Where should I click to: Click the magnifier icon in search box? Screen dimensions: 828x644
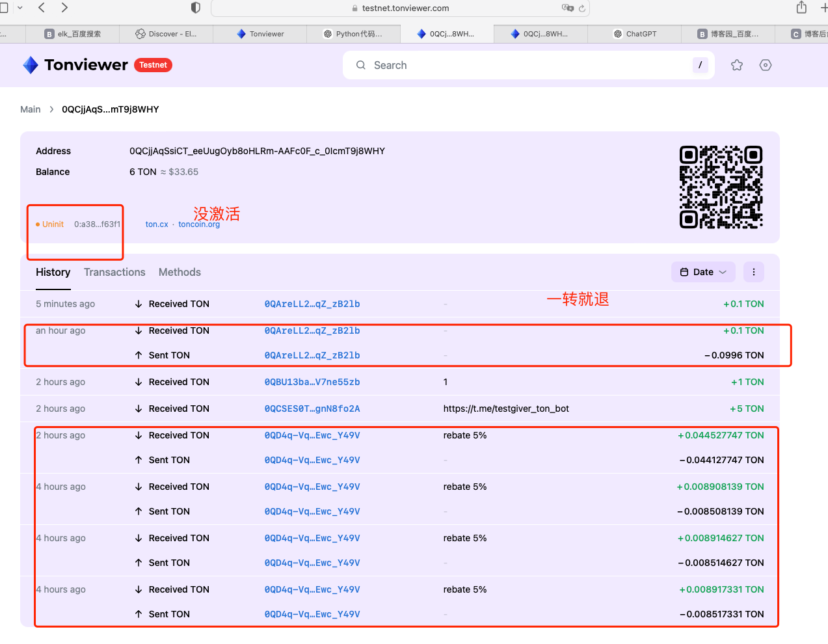click(361, 65)
